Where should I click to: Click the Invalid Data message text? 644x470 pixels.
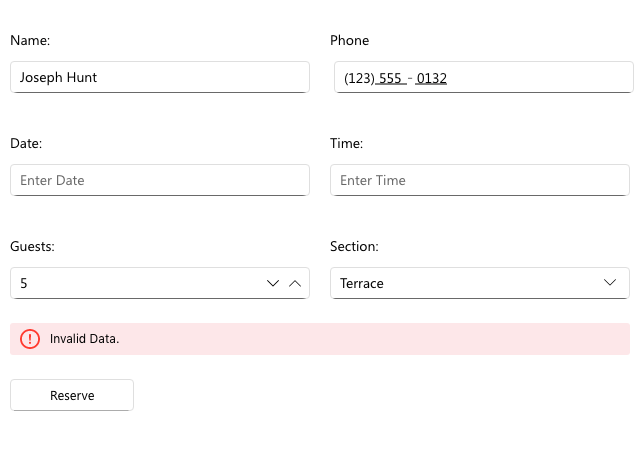coord(85,339)
